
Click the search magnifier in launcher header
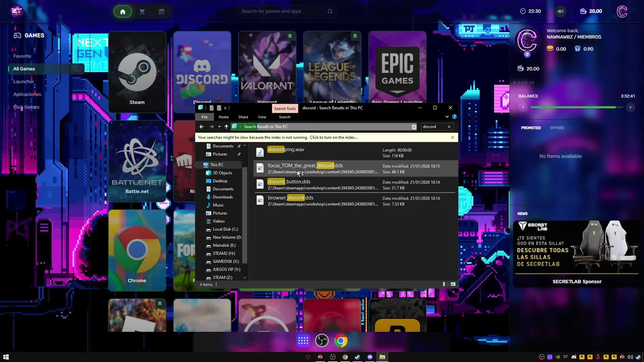point(330,11)
